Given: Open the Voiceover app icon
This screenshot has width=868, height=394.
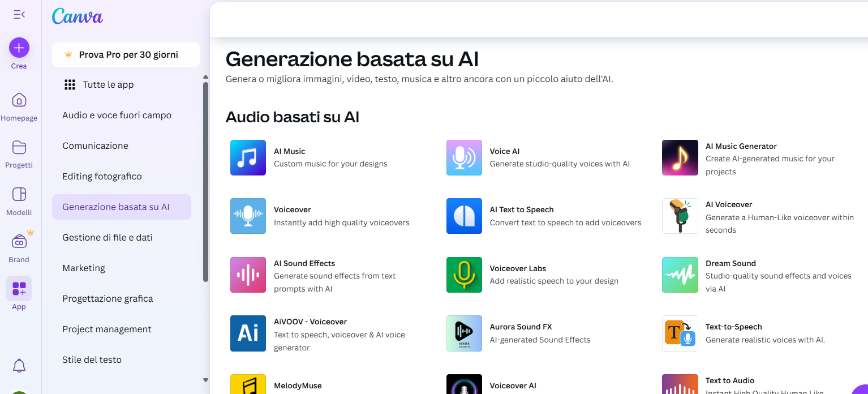Looking at the screenshot, I should 248,216.
